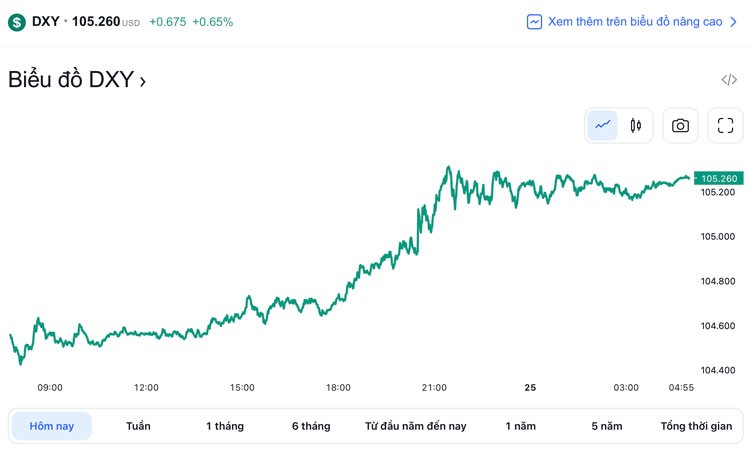This screenshot has width=750, height=450.
Task: Switch to candlestick chart style
Action: pos(636,125)
